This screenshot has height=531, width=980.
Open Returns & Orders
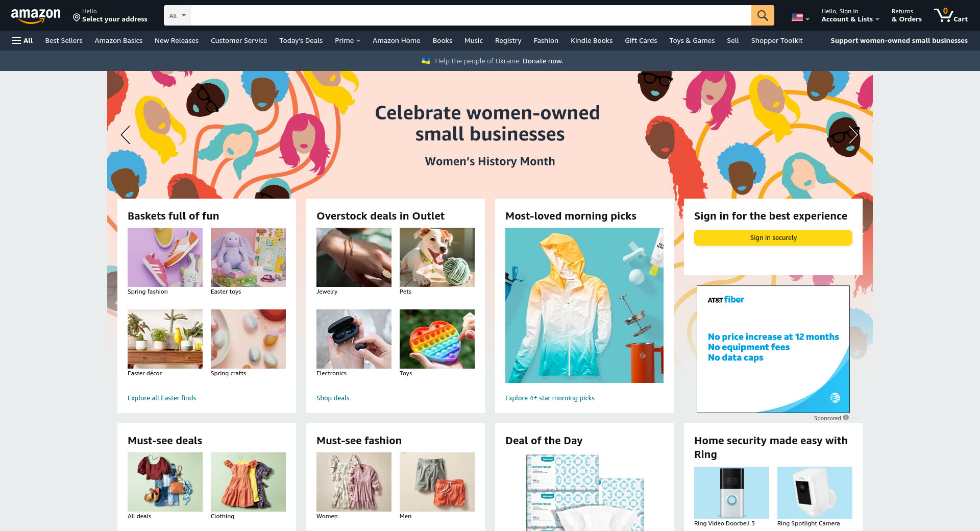click(906, 15)
